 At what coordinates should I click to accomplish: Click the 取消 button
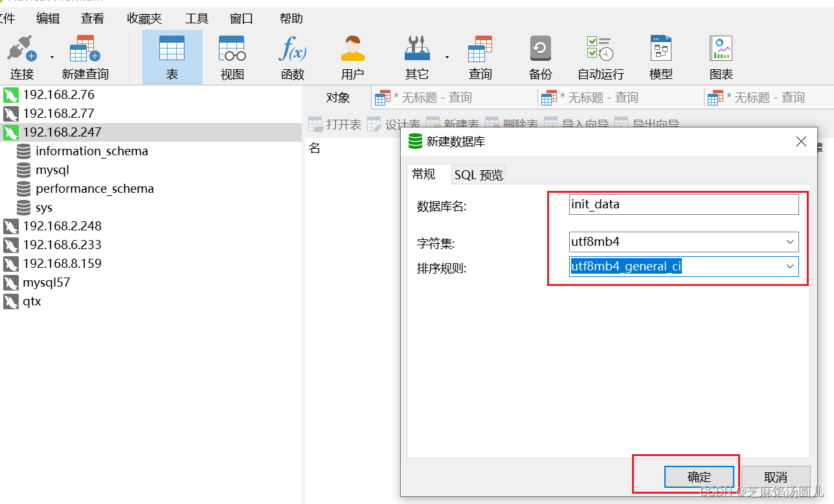coord(776,477)
